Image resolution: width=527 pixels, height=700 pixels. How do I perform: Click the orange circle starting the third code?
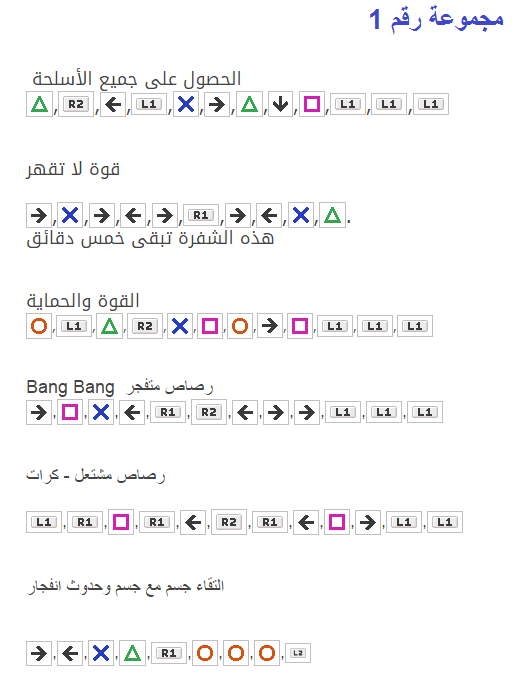39,326
